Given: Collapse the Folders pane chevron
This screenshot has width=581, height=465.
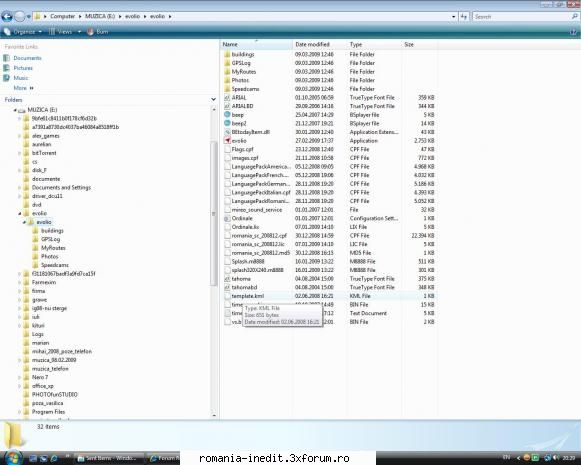Looking at the screenshot, I should coord(213,99).
